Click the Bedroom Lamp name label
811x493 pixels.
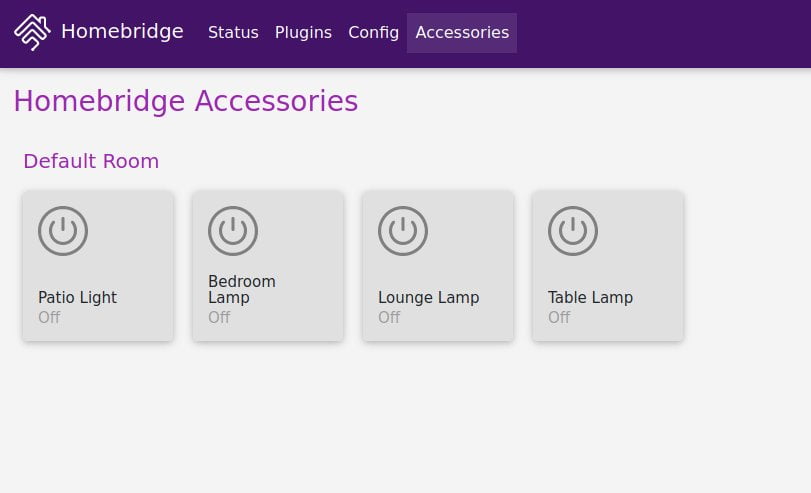point(242,289)
